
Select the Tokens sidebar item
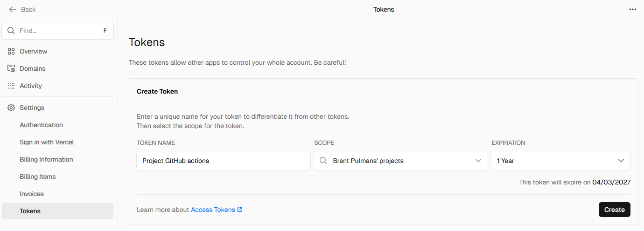30,211
